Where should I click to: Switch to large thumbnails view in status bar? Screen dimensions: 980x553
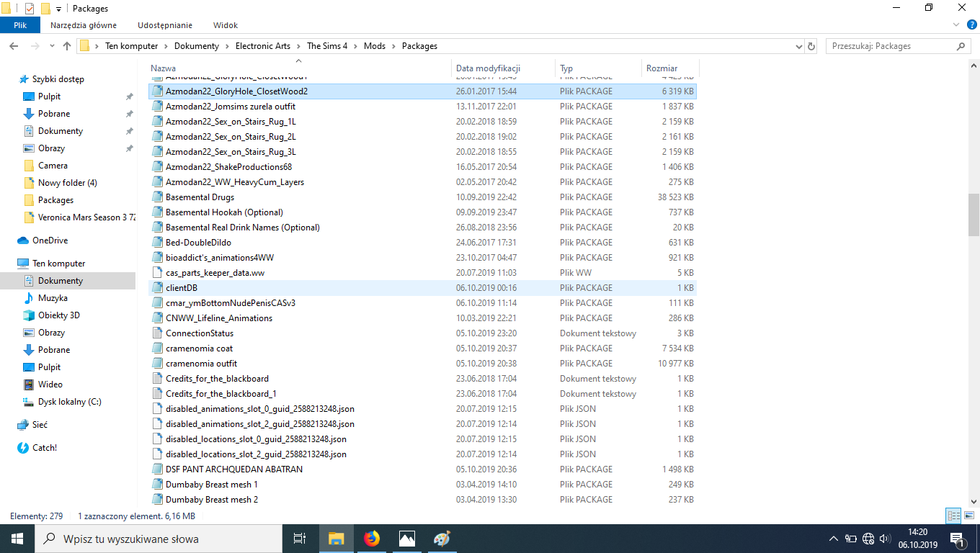(x=969, y=516)
